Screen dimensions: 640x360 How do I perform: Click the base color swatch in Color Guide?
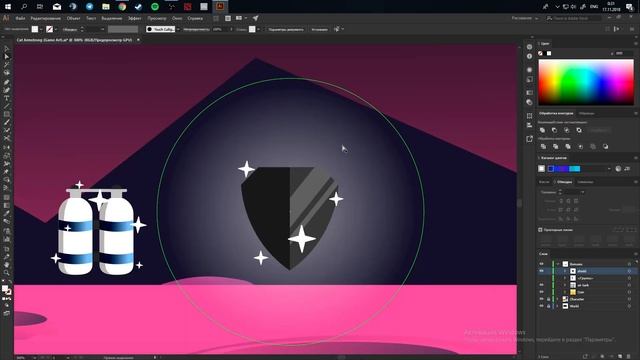click(542, 169)
